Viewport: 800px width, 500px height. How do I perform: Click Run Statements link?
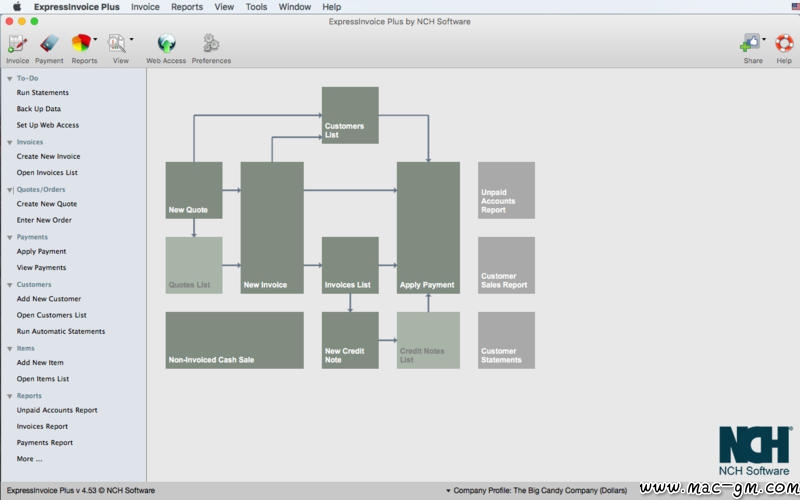pyautogui.click(x=42, y=92)
